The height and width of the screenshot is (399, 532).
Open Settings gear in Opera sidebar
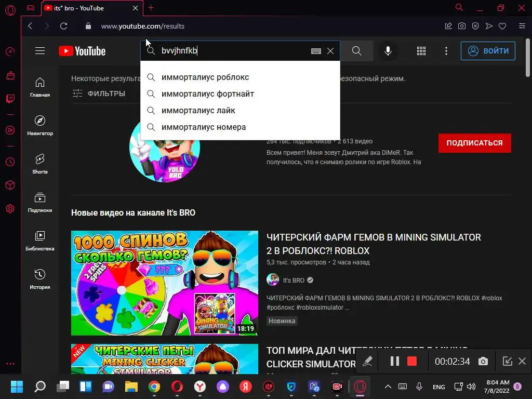(10, 208)
